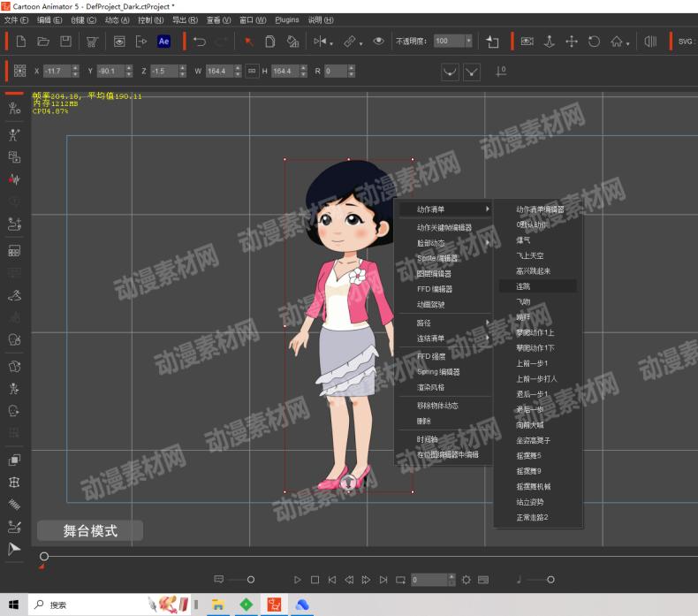Choose Sprite 编辑器 in the context menu
698x616 pixels.
point(444,258)
